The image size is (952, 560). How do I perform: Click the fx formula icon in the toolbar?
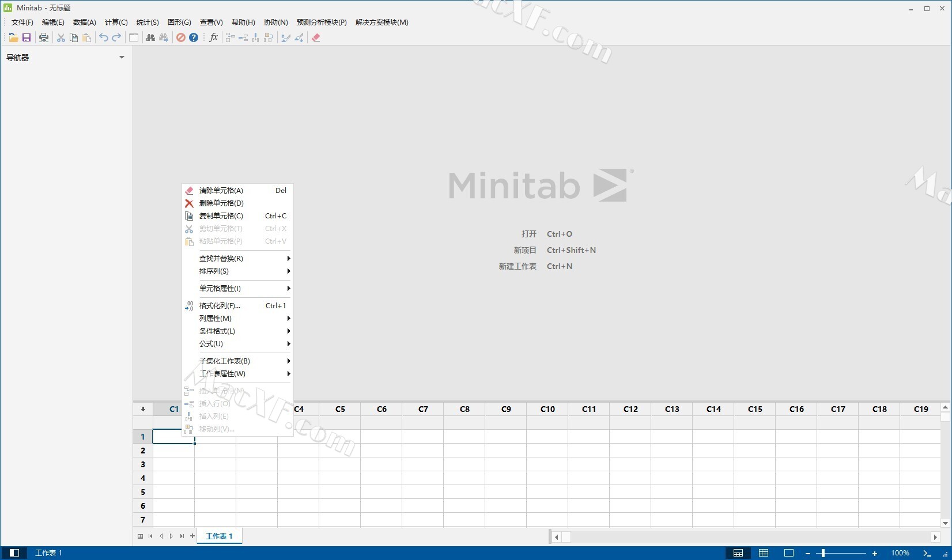tap(214, 37)
